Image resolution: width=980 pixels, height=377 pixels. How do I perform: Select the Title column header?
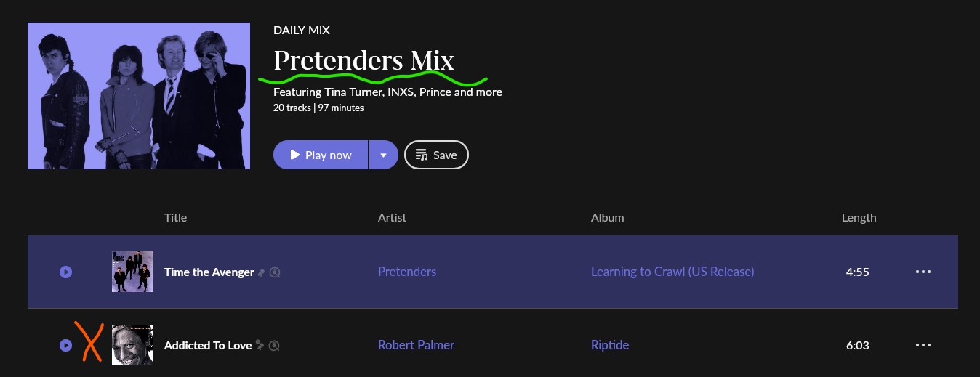pyautogui.click(x=176, y=217)
